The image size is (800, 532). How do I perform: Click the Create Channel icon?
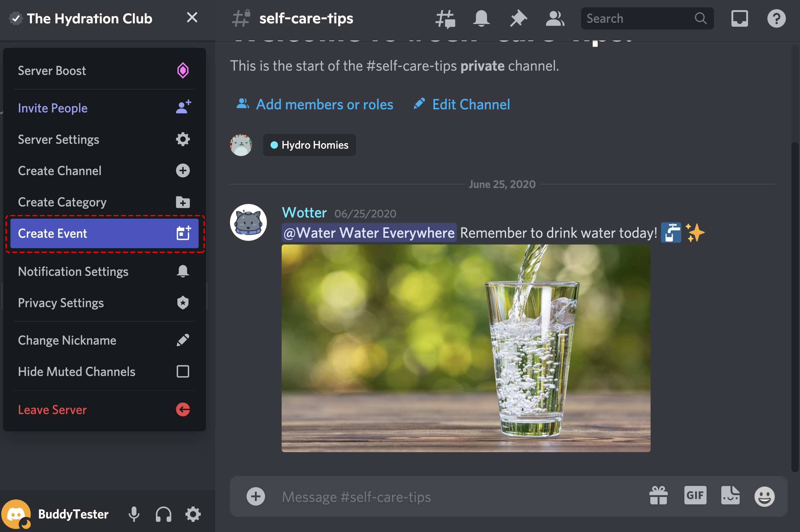pyautogui.click(x=183, y=170)
